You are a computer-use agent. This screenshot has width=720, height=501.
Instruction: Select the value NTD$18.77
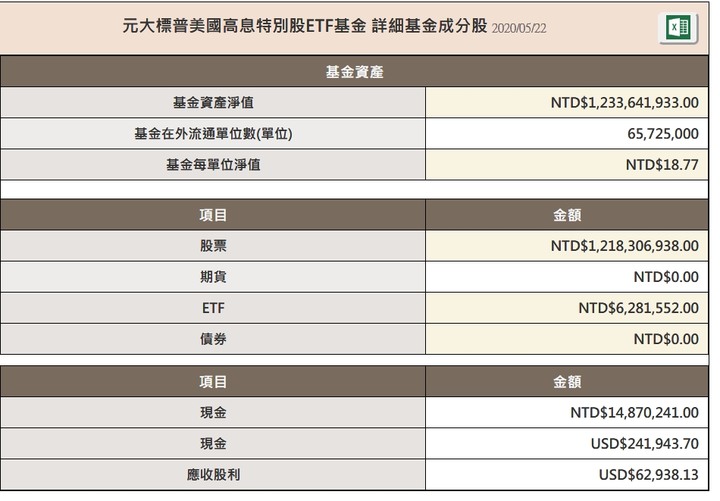[x=662, y=164]
